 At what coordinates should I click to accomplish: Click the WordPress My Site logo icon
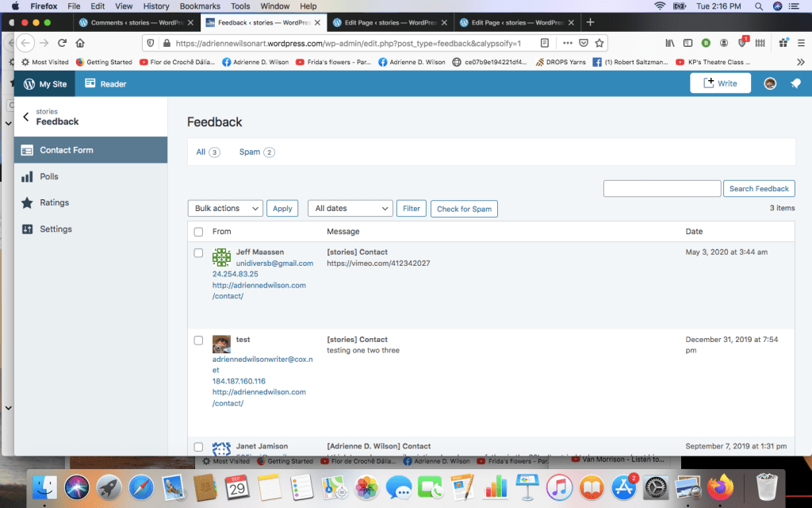click(29, 84)
